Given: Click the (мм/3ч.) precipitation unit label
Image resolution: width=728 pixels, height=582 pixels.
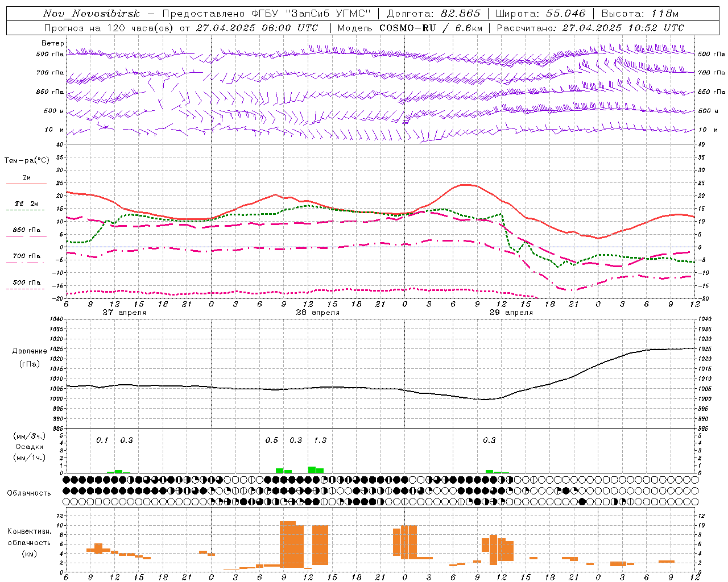Looking at the screenshot, I should (30, 436).
